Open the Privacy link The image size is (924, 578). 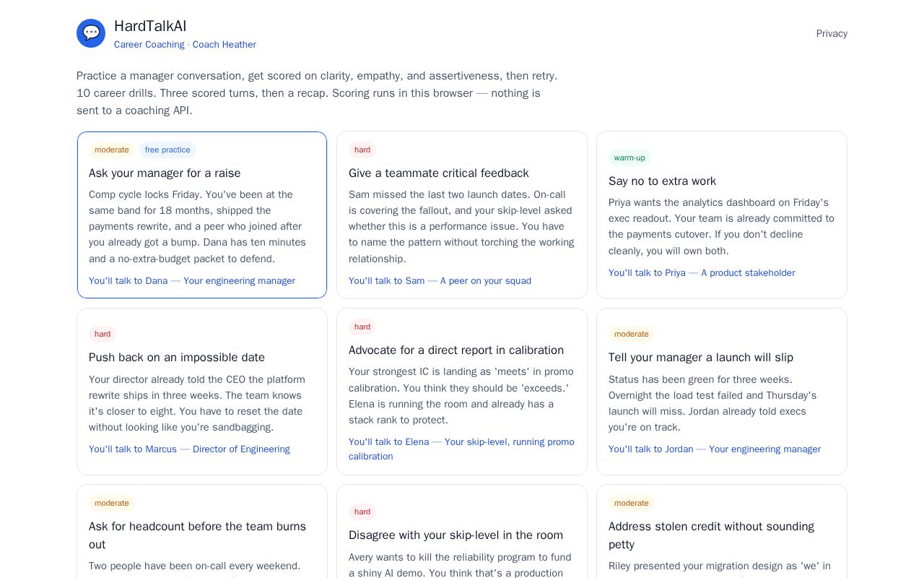(x=832, y=33)
